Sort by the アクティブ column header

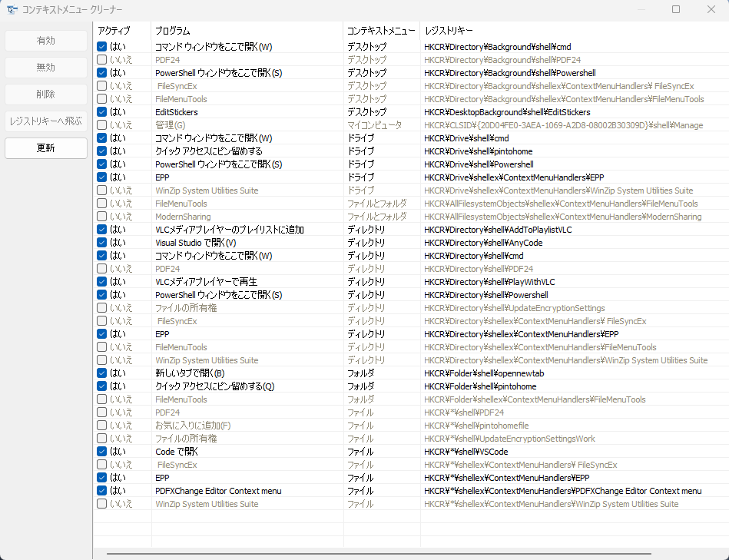[x=122, y=31]
